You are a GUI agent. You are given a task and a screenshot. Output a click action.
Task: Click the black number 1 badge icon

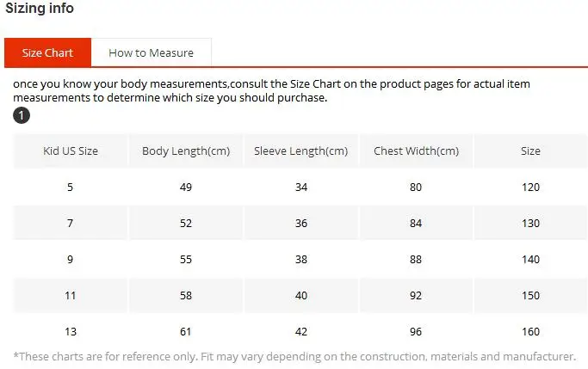point(22,116)
